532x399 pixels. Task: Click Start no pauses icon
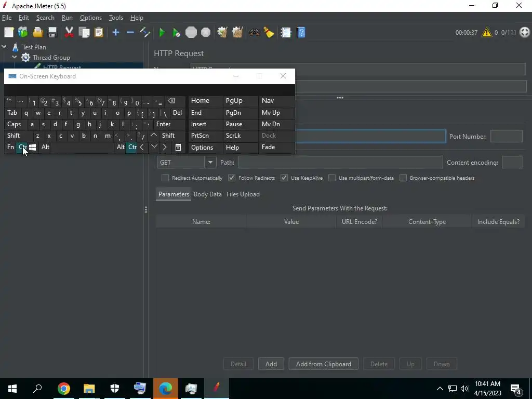pos(176,33)
